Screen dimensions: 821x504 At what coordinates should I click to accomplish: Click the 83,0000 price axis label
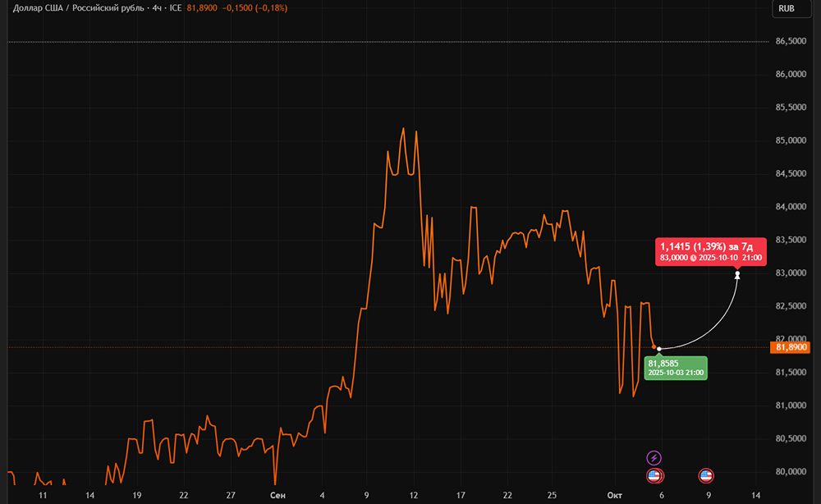coord(791,273)
